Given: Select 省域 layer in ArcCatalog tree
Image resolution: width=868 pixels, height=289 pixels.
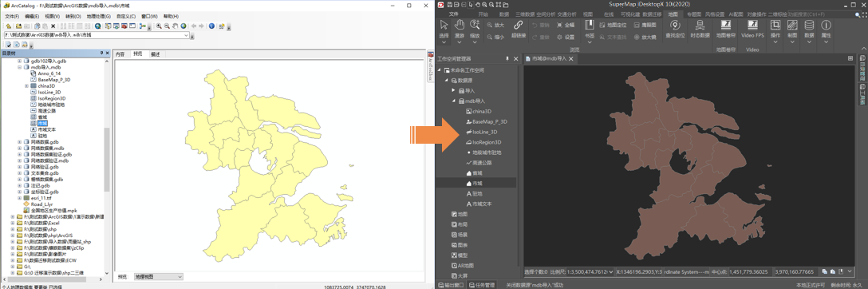Looking at the screenshot, I should (x=42, y=117).
